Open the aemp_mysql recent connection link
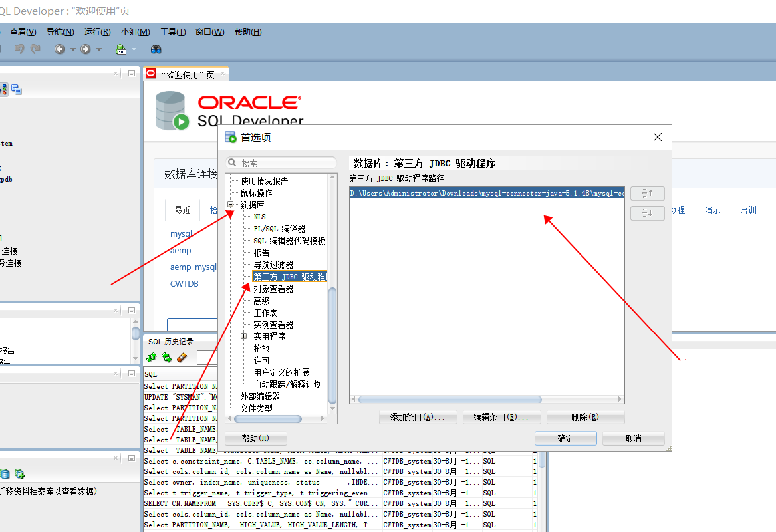 [x=193, y=267]
